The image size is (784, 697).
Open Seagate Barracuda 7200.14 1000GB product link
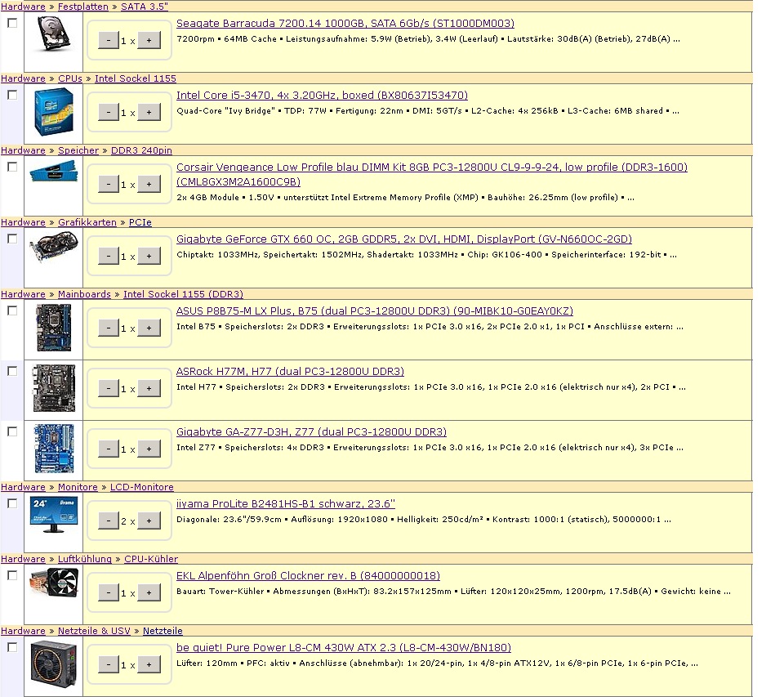coord(345,24)
